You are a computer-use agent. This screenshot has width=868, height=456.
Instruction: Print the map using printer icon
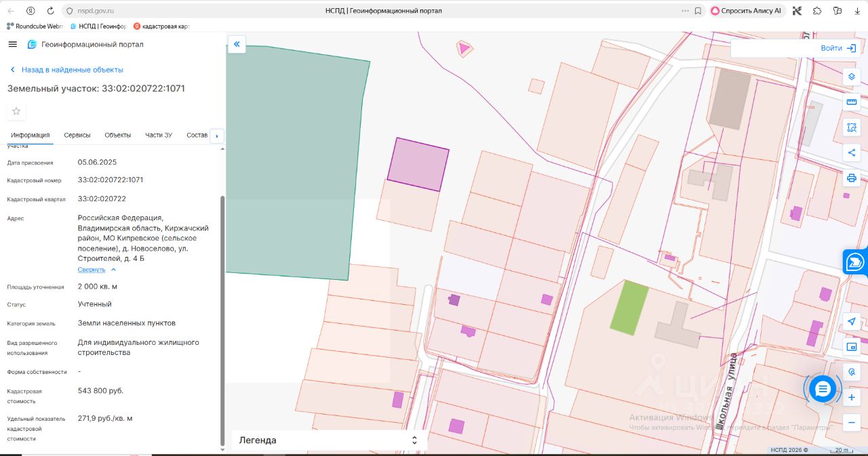click(852, 178)
